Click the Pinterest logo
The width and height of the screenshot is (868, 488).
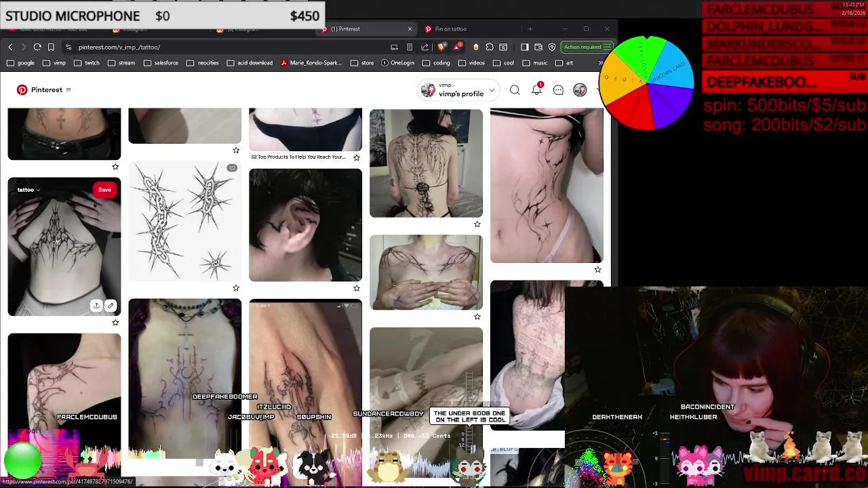[x=22, y=89]
